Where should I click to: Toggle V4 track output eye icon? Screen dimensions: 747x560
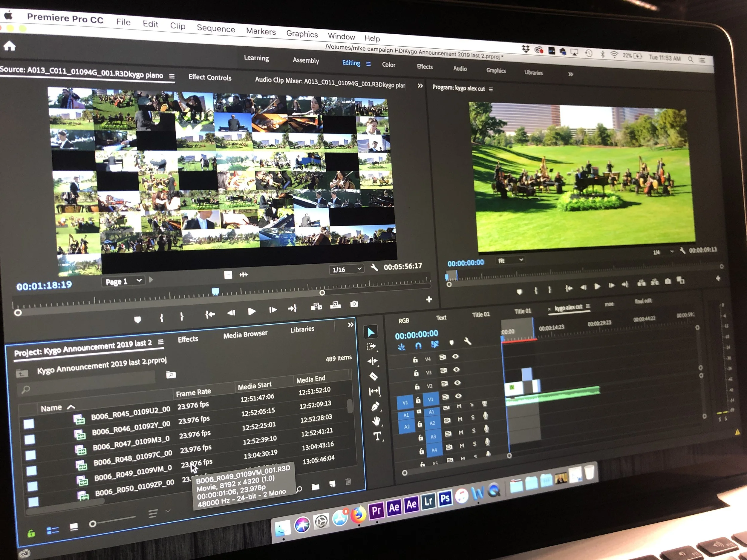[x=455, y=356]
